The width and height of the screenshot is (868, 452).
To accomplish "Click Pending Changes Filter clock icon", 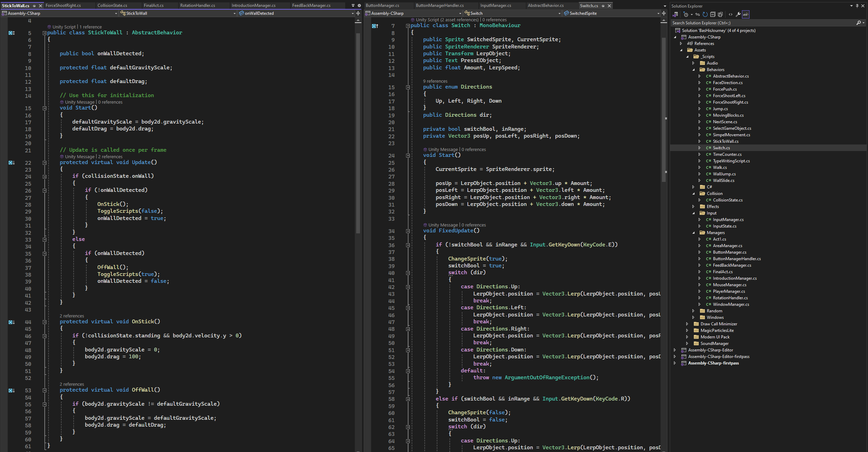I will tap(686, 14).
